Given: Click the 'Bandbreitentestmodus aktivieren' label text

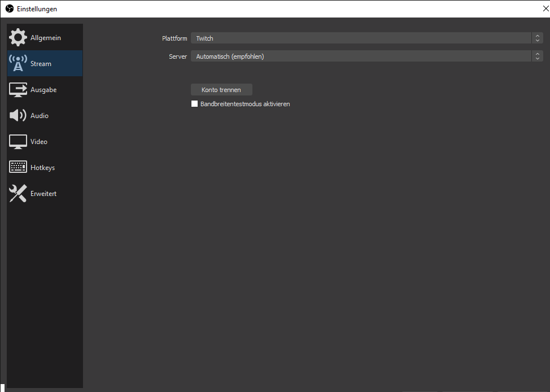Looking at the screenshot, I should (x=245, y=104).
